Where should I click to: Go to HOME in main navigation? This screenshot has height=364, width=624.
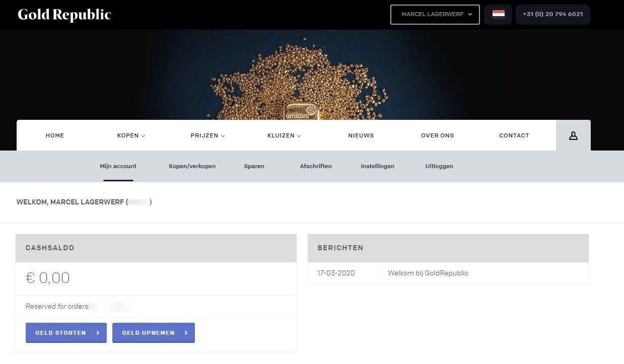(55, 135)
